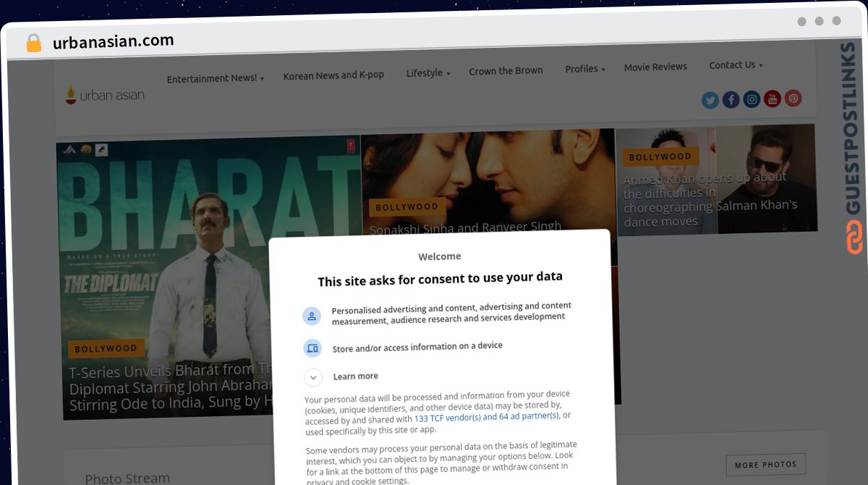Screen dimensions: 868x485
Task: Open Movie Reviews page
Action: 655,67
